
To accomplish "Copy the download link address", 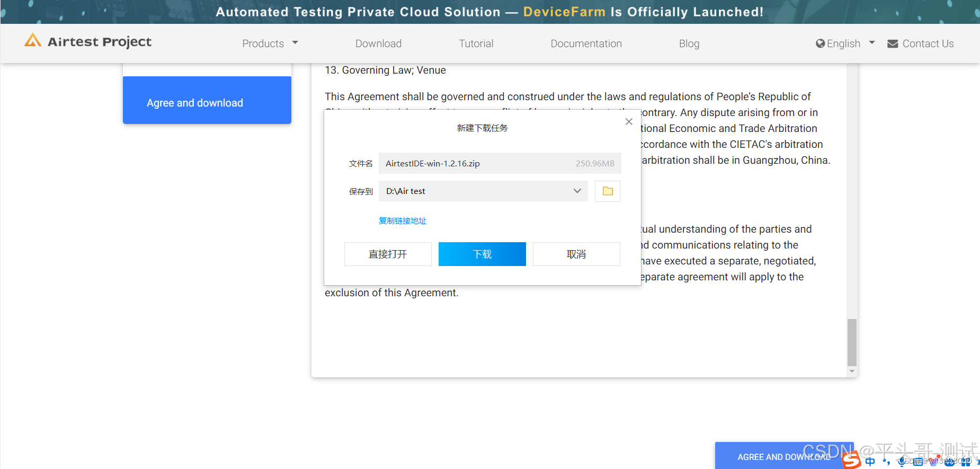I will (403, 220).
